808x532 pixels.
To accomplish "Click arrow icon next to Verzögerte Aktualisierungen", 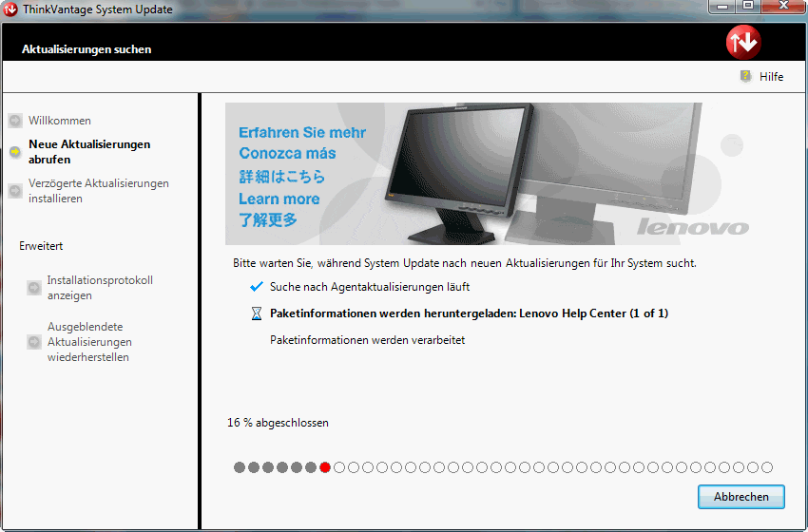I will [15, 191].
